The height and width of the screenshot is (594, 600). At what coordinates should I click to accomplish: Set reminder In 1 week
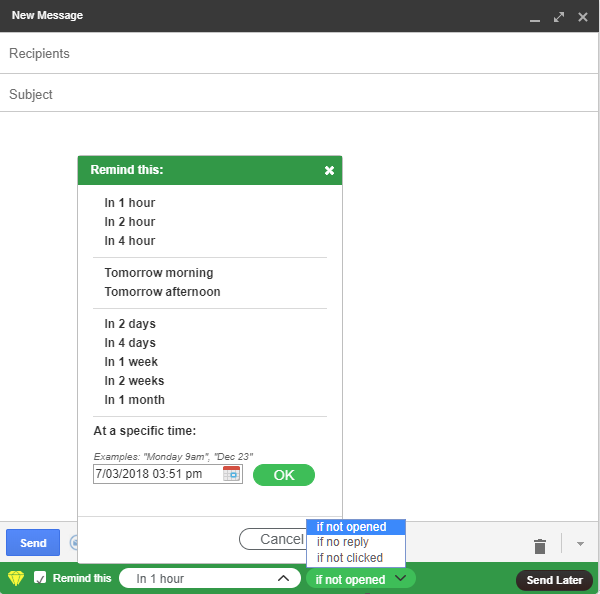tap(131, 362)
